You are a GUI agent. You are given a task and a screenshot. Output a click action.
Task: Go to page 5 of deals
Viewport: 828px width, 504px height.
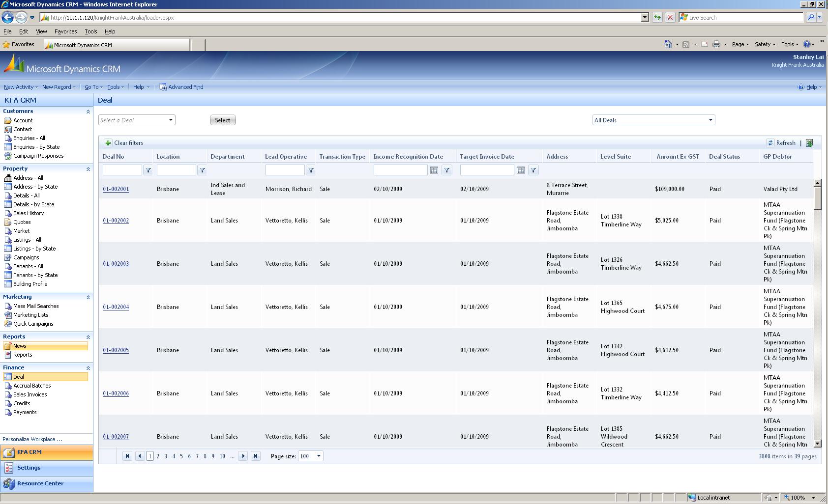click(181, 456)
